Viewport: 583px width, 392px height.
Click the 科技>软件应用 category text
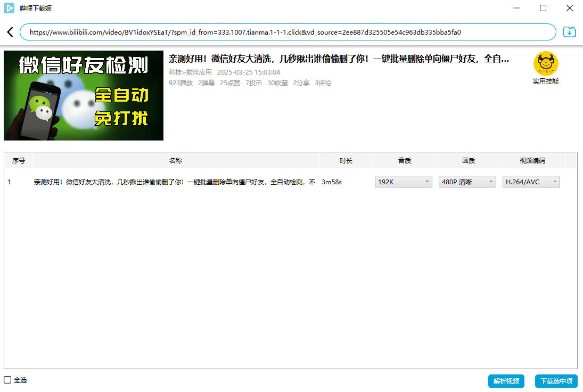(x=190, y=72)
